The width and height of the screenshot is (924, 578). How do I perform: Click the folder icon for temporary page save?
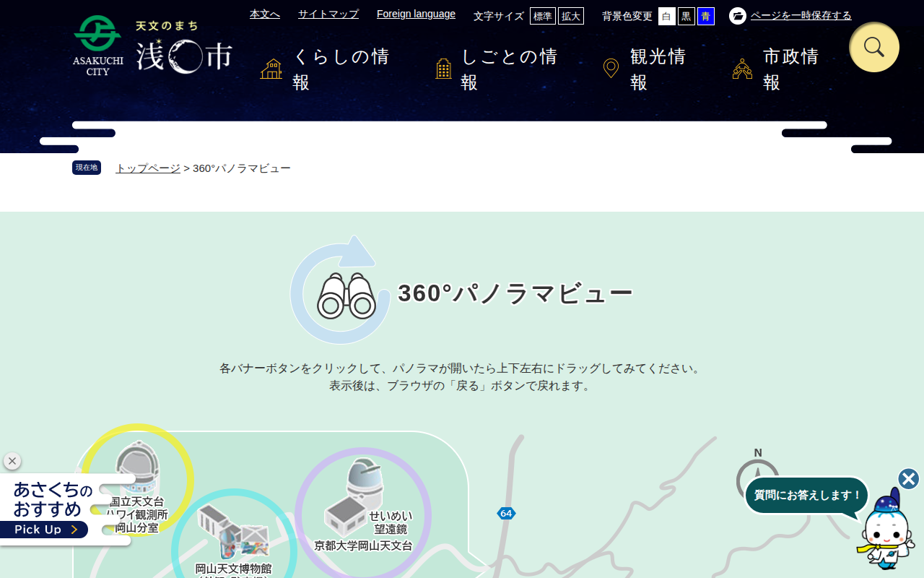pos(738,16)
